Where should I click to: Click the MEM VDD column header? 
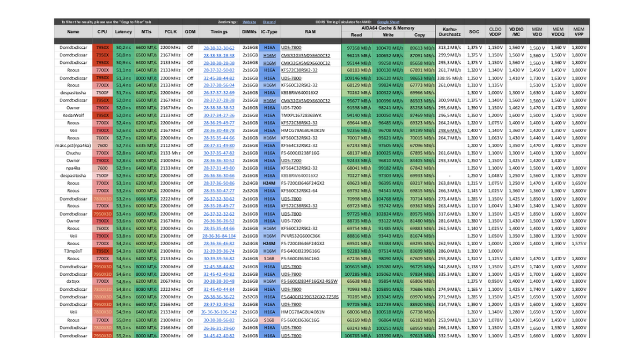537,32
